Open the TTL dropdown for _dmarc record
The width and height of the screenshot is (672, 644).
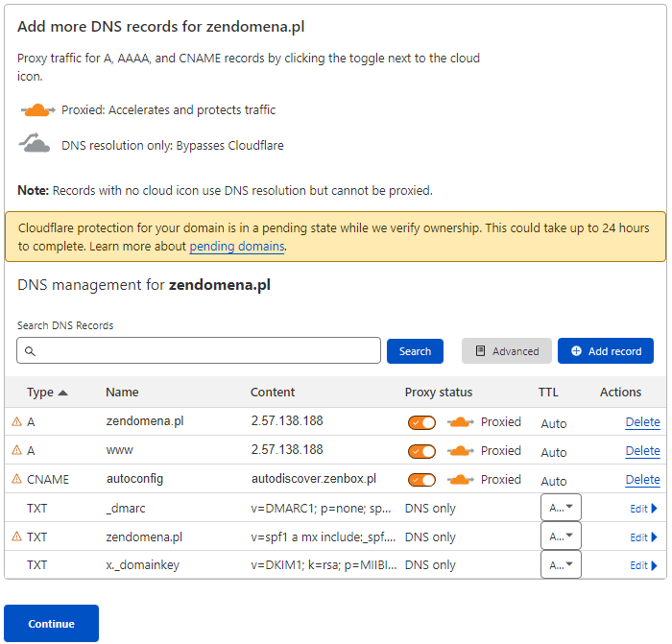[561, 508]
